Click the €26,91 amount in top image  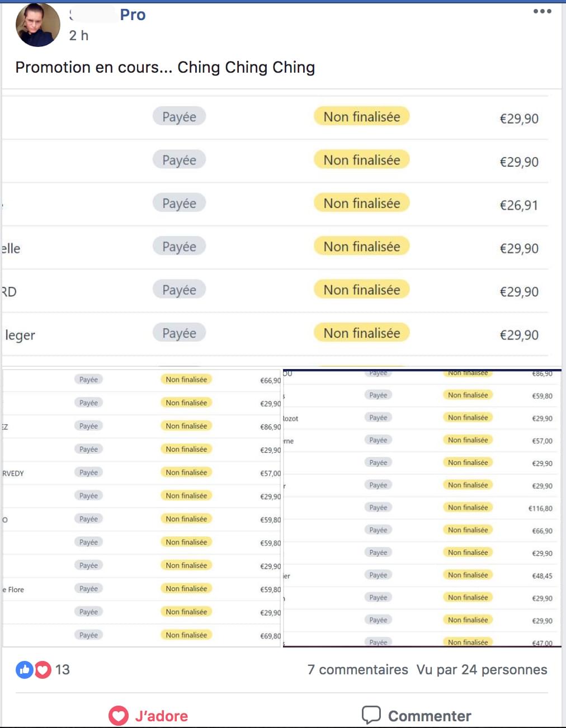pyautogui.click(x=518, y=205)
